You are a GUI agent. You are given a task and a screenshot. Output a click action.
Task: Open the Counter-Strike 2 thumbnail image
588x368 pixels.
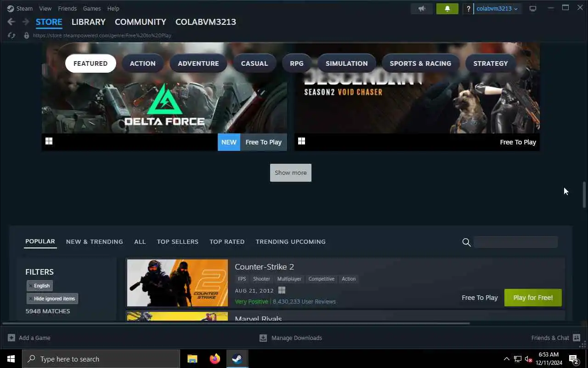point(177,283)
